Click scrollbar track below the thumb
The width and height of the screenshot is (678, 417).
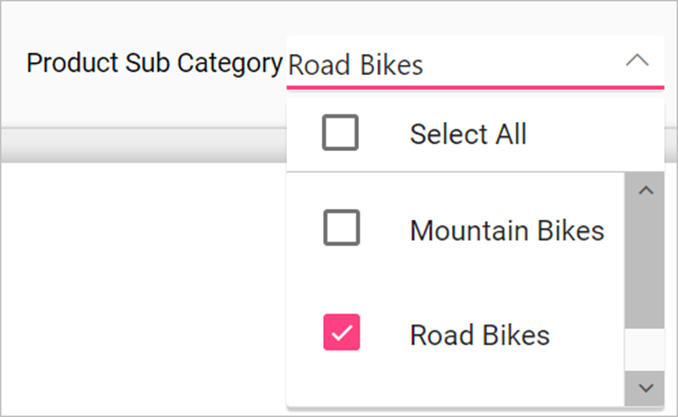(x=644, y=350)
